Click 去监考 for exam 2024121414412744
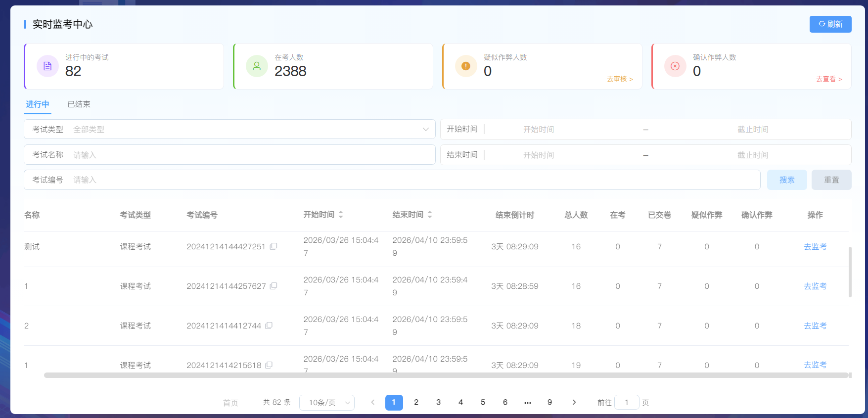The width and height of the screenshot is (868, 418). pyautogui.click(x=815, y=325)
